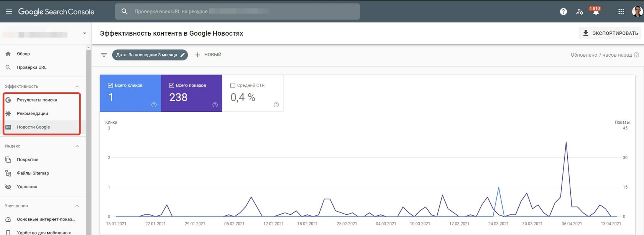Screen dimensions: 644x235
Task: Click the 15.01.2021 axis date label
Action: coord(116,224)
